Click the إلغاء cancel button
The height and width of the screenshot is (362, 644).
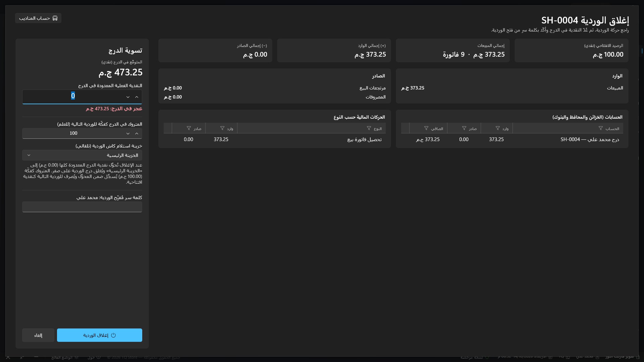[38, 335]
